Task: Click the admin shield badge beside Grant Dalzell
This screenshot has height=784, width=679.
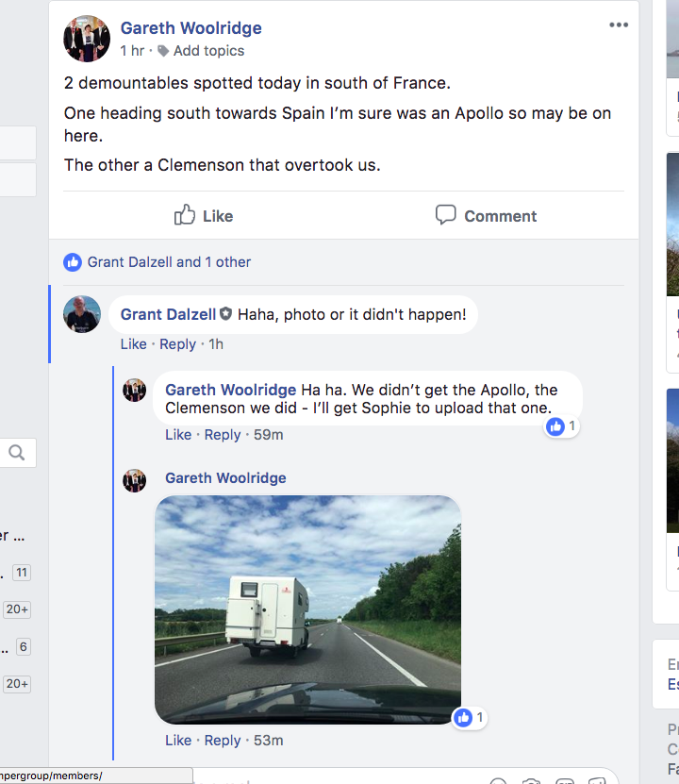Action: click(x=225, y=314)
